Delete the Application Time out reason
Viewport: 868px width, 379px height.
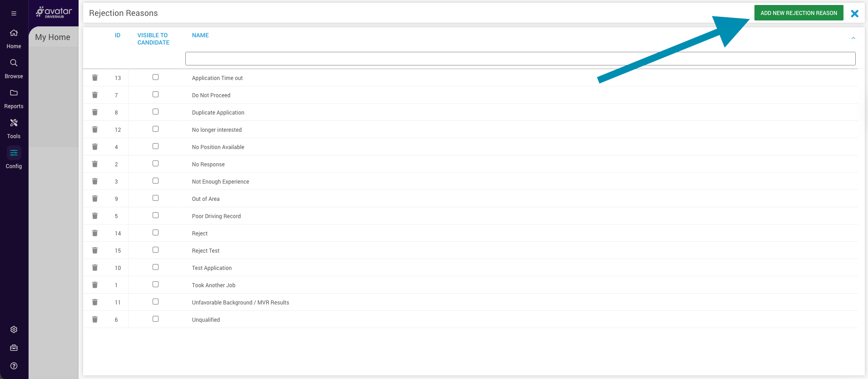point(95,78)
